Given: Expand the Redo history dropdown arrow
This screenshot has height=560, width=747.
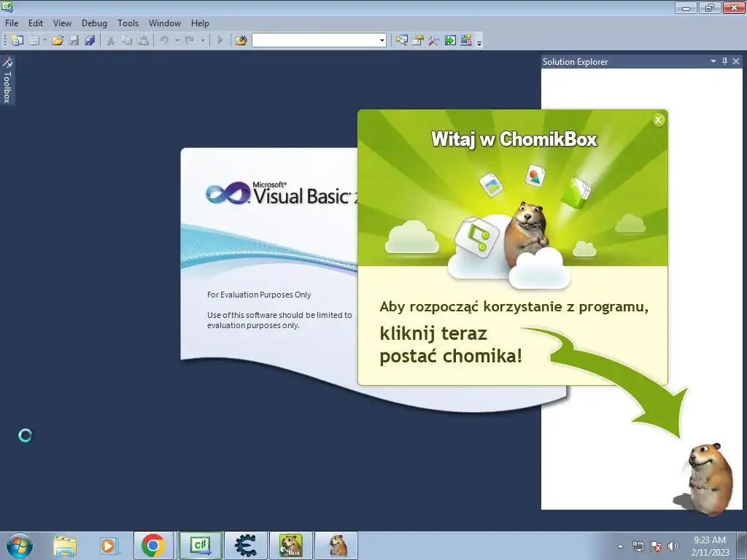Looking at the screenshot, I should pyautogui.click(x=203, y=41).
